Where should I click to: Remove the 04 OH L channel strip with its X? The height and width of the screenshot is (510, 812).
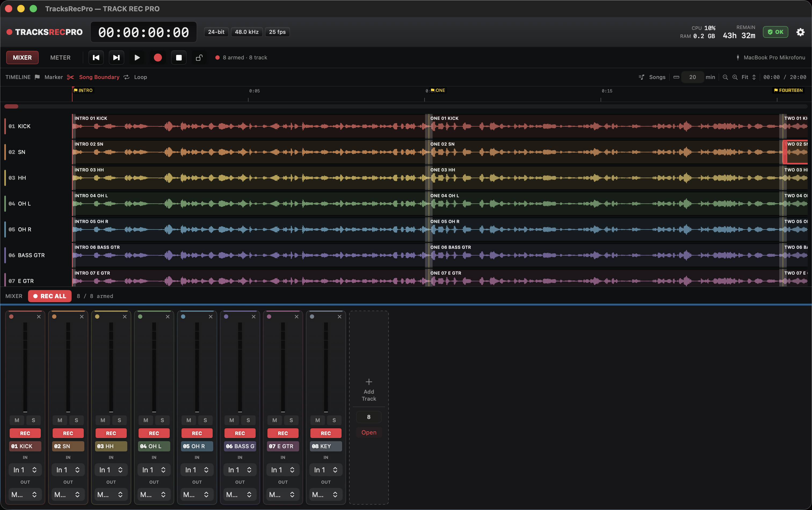168,317
